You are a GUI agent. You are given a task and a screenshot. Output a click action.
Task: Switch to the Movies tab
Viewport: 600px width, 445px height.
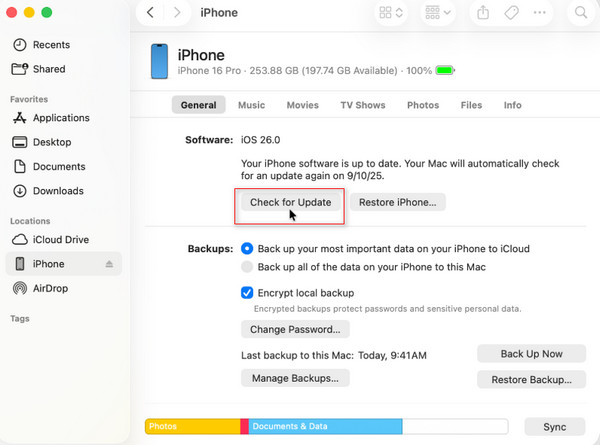click(x=303, y=105)
